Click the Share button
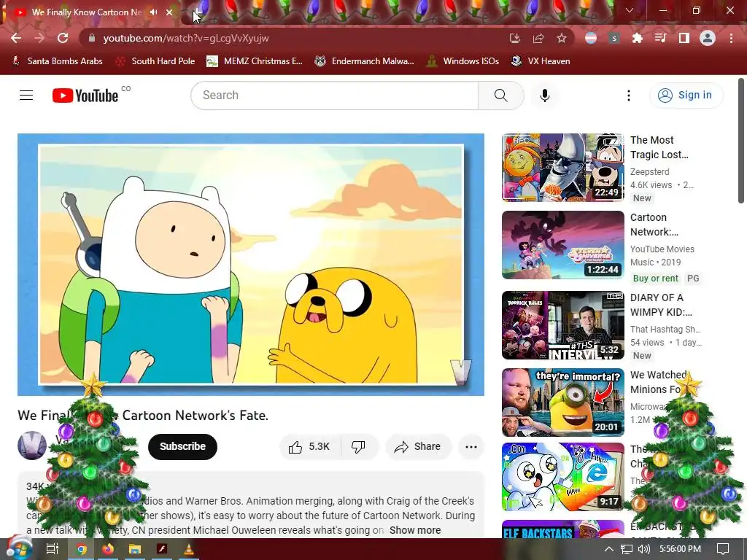 (418, 447)
